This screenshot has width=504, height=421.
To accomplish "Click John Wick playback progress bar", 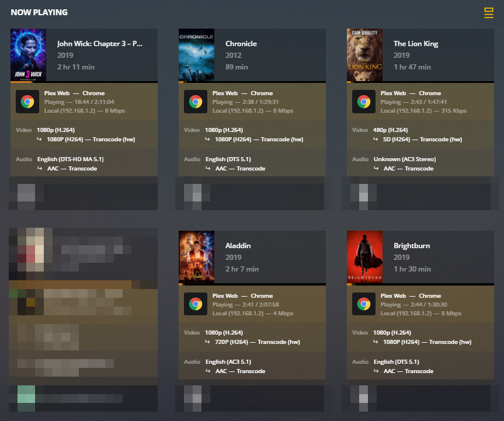I will (x=84, y=82).
